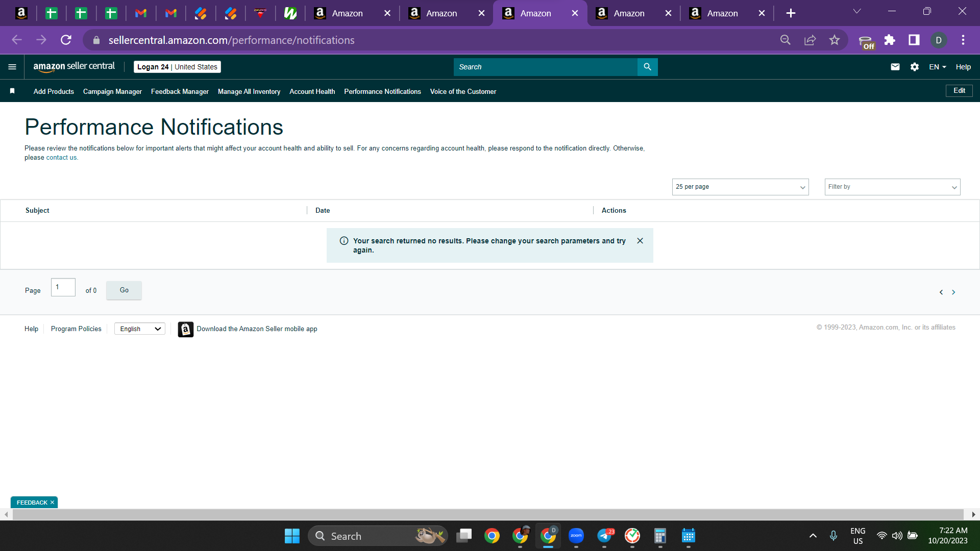Open the Chrome side panel icon
The width and height of the screenshot is (980, 551).
pos(914,40)
